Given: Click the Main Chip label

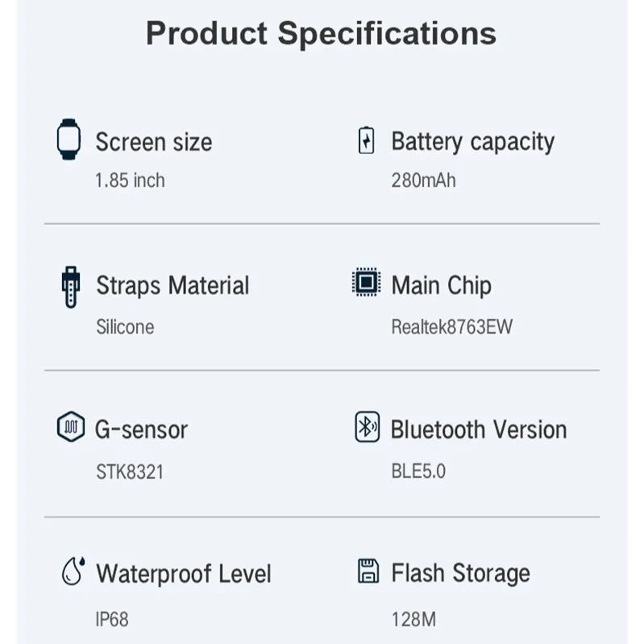Looking at the screenshot, I should pyautogui.click(x=441, y=285).
